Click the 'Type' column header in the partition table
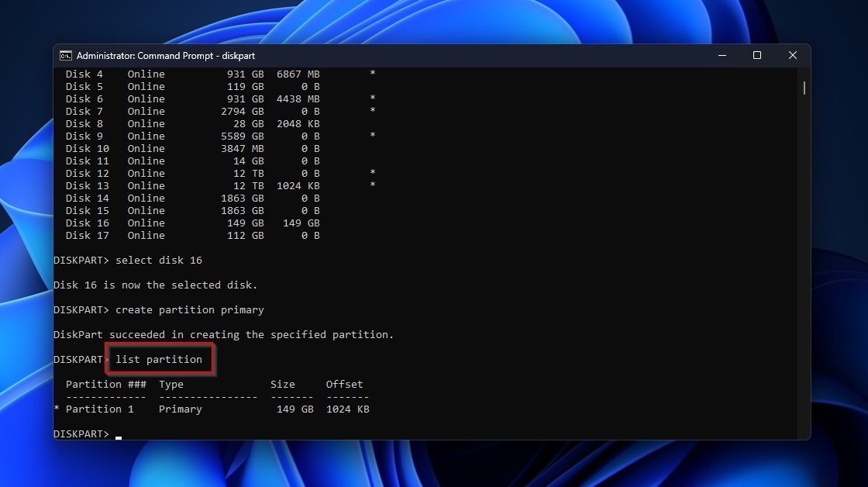This screenshot has height=487, width=868. pyautogui.click(x=171, y=385)
